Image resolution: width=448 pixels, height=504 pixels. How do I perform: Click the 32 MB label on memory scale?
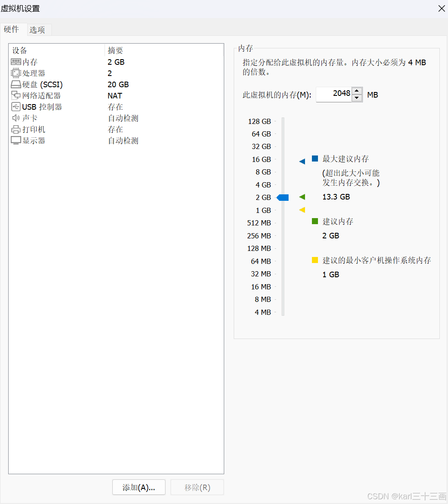261,274
